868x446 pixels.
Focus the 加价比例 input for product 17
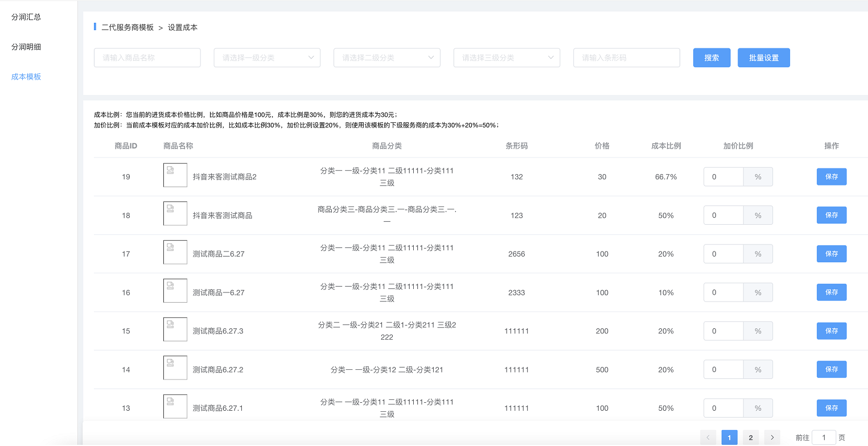[723, 254]
